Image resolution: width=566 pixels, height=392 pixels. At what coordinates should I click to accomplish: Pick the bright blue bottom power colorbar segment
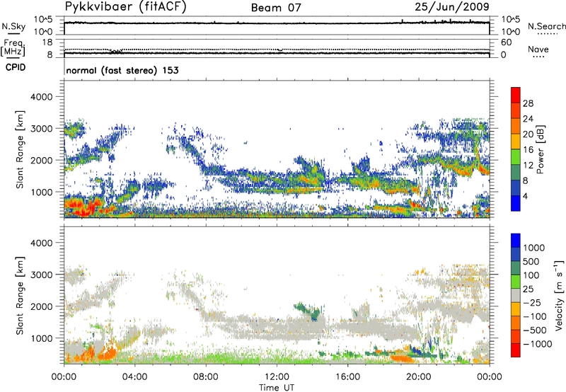click(516, 204)
